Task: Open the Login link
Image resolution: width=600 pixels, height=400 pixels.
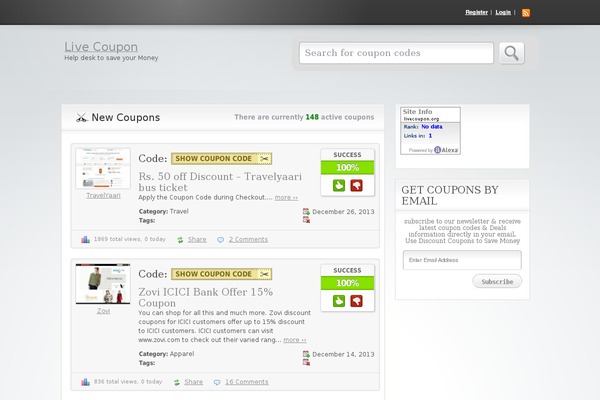Action: point(503,13)
